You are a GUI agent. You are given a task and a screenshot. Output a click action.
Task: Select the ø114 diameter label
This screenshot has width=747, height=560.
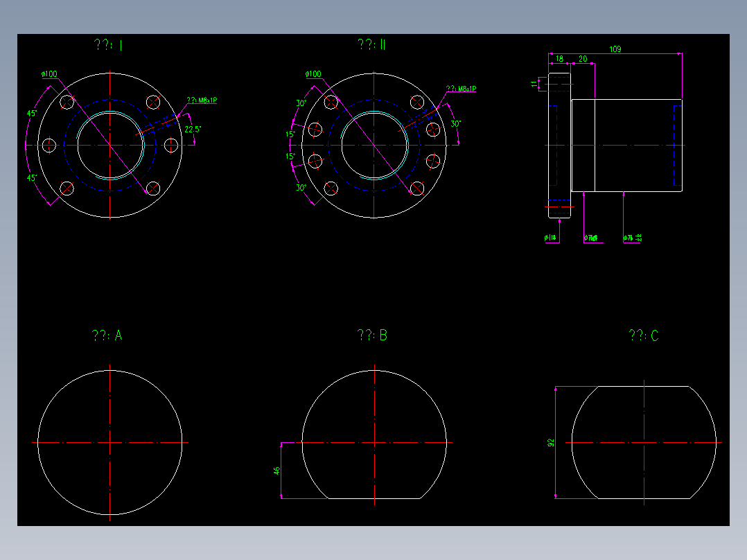tap(550, 237)
